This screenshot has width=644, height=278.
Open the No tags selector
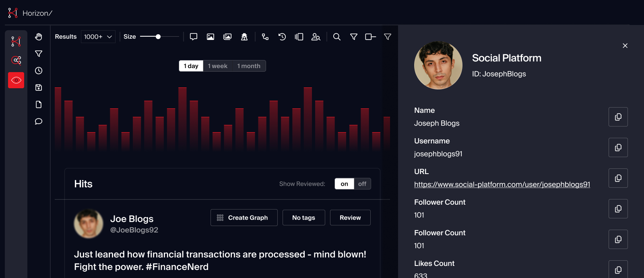303,218
